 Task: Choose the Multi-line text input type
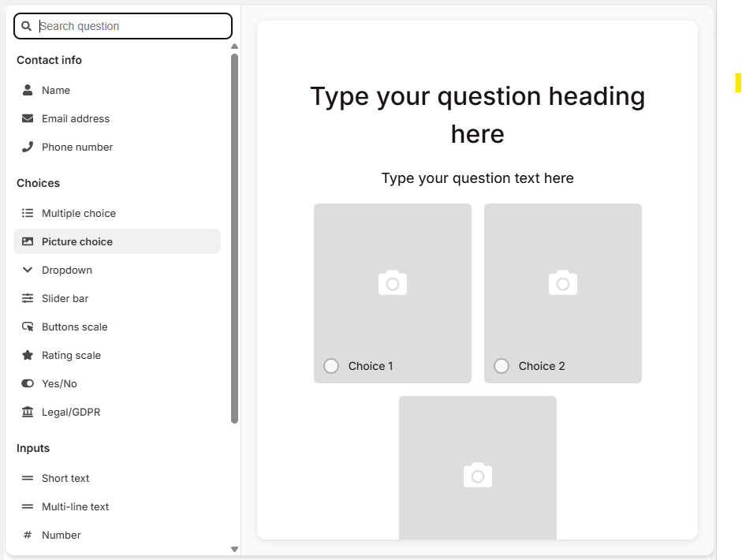(74, 506)
